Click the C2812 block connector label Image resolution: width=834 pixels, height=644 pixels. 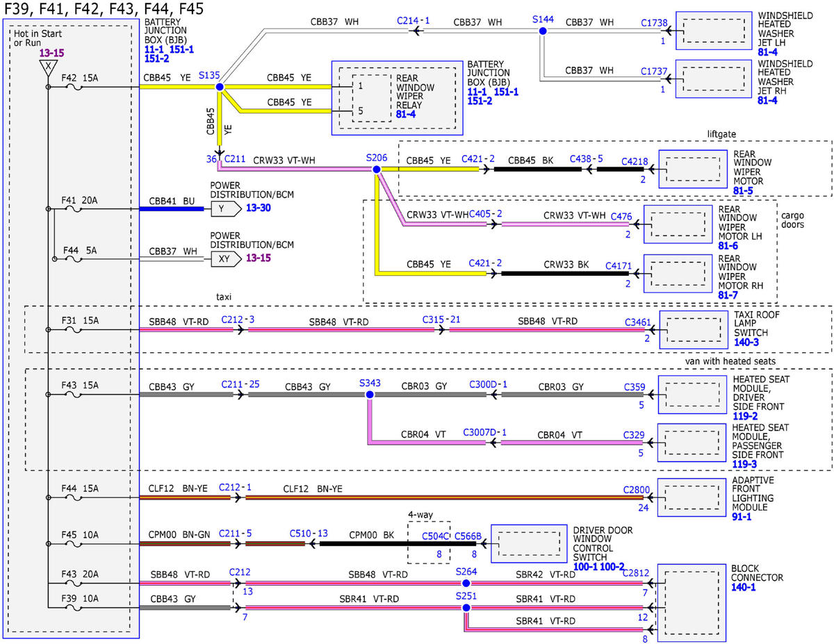[x=636, y=572]
